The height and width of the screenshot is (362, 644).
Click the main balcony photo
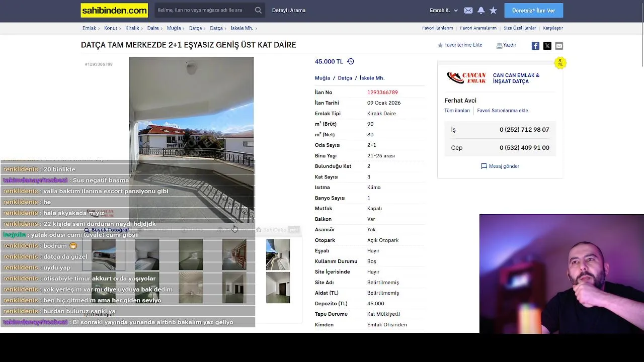pyautogui.click(x=191, y=140)
